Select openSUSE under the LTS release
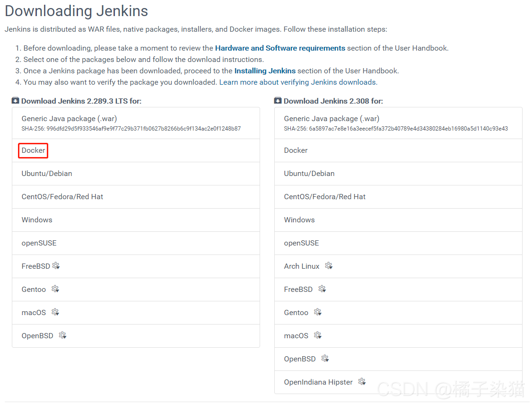The image size is (532, 404). 136,243
